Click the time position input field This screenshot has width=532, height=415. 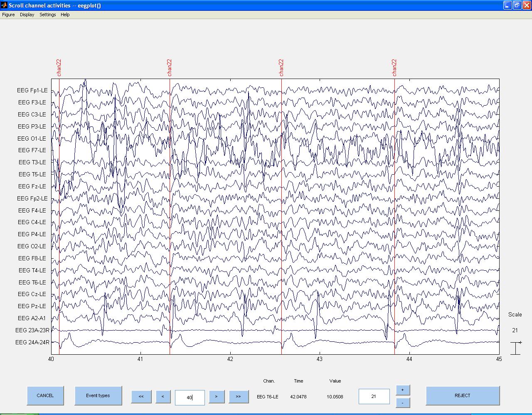click(x=190, y=398)
